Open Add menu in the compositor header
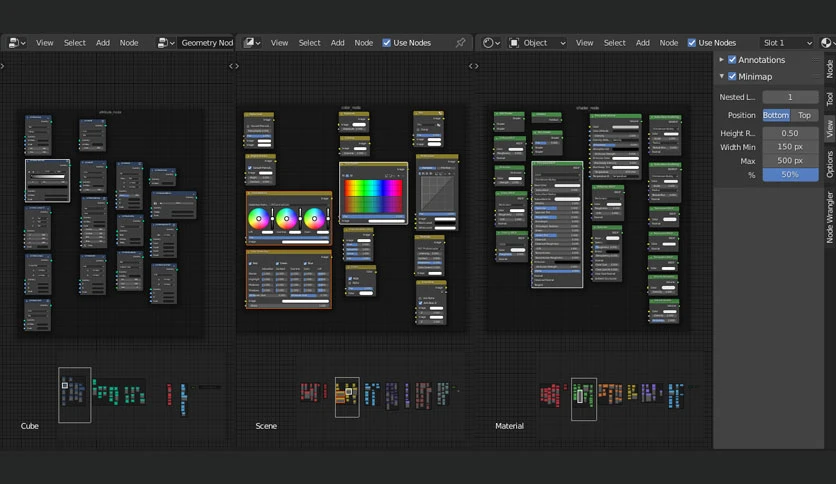This screenshot has height=484, width=836. point(337,43)
